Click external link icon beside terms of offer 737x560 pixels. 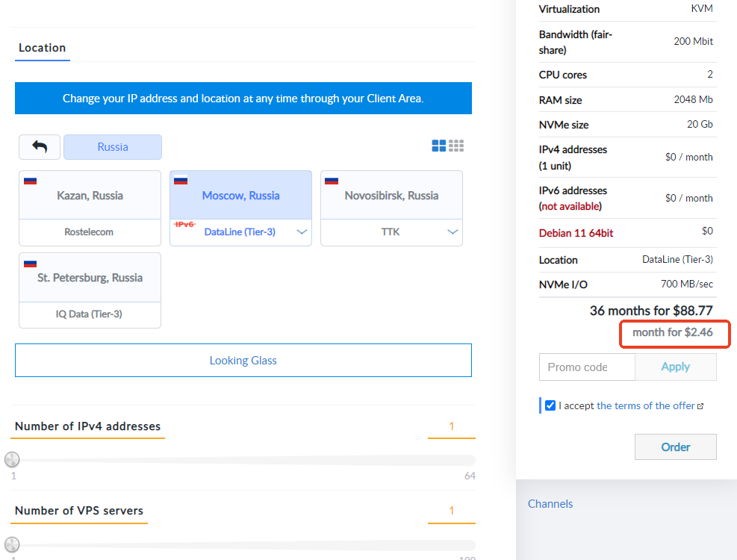700,406
